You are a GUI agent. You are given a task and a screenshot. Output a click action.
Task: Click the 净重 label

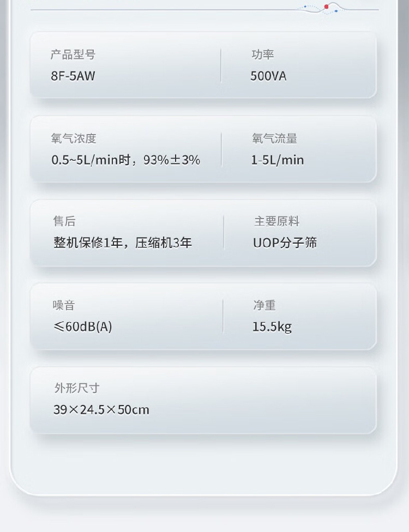point(264,305)
